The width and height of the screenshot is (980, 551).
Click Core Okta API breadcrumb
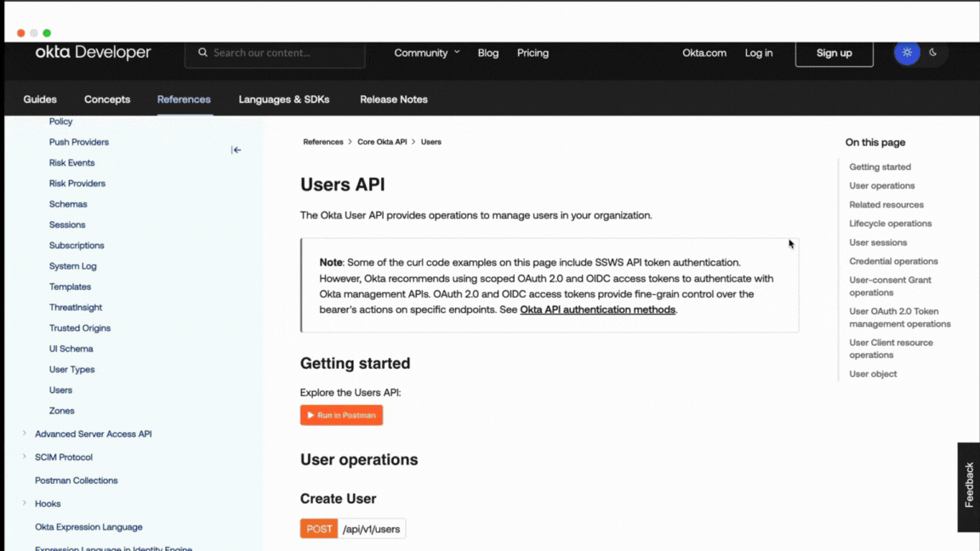pyautogui.click(x=382, y=142)
